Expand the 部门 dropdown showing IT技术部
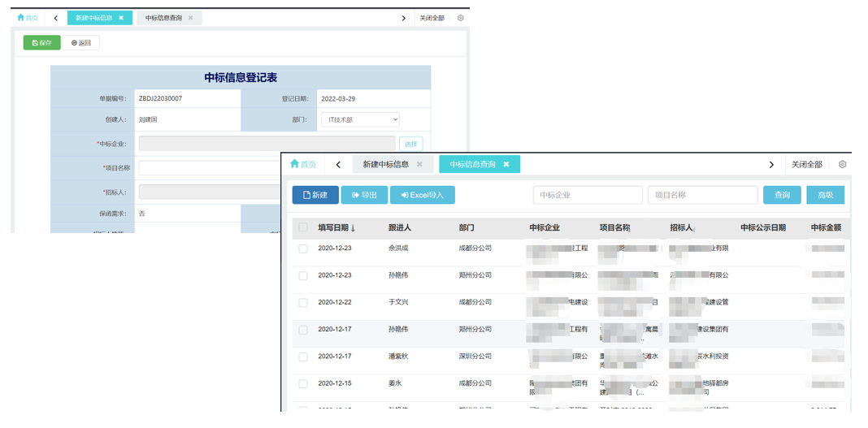Screen dimensions: 868x428 coord(360,119)
